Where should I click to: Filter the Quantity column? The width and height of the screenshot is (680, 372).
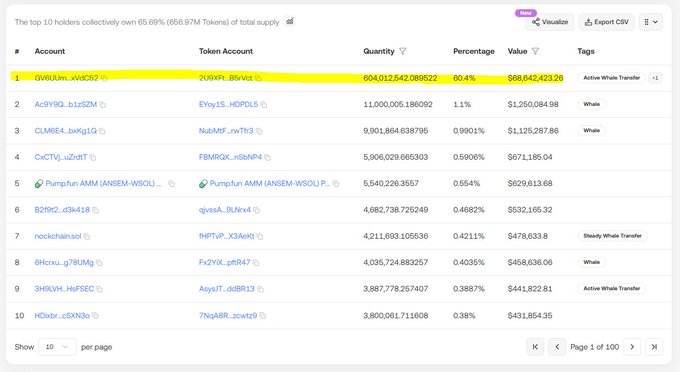pos(402,51)
